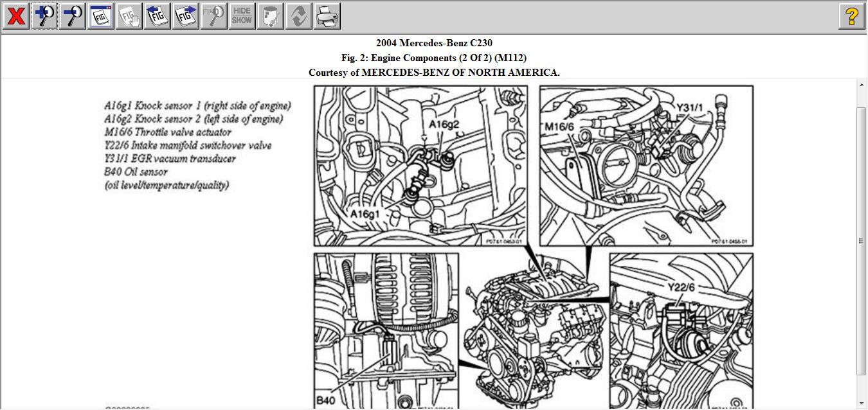Screen dimensions: 868x410
Task: Print the current figure
Action: click(x=327, y=16)
